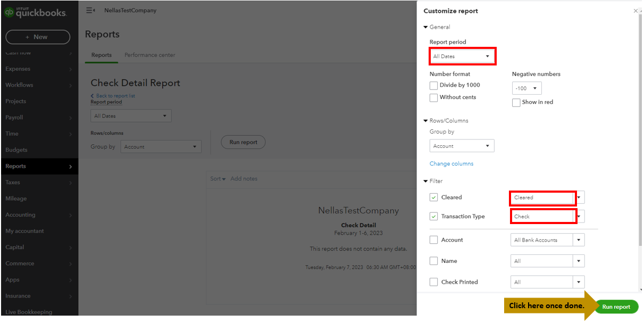Open Insurance in the sidebar

tap(39, 296)
